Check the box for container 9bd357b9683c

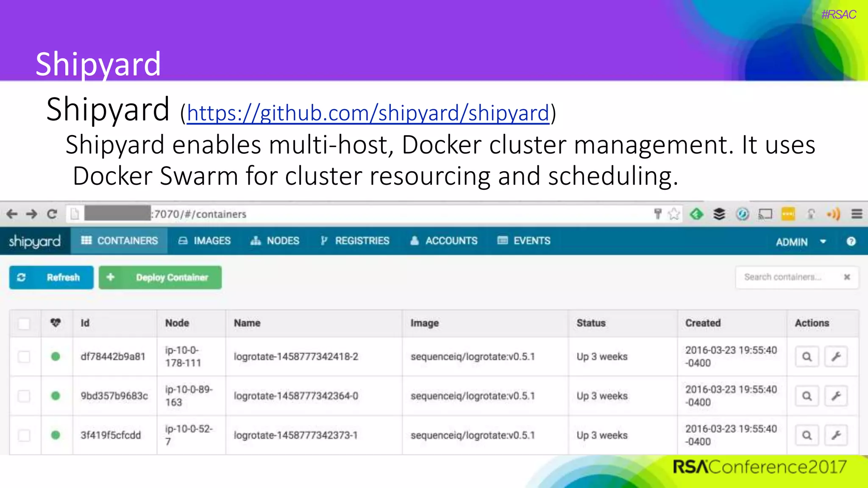pos(24,396)
